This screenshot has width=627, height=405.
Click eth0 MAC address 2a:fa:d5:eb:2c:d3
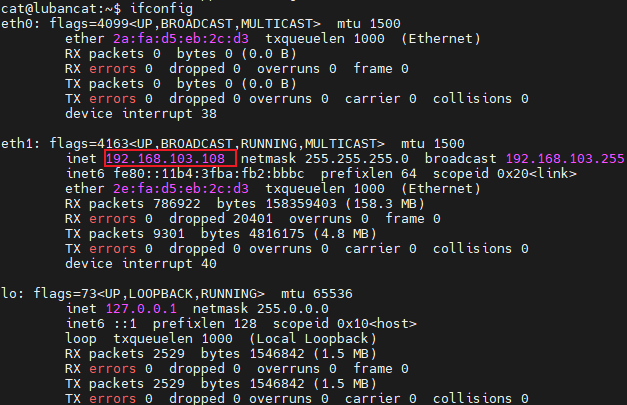181,39
